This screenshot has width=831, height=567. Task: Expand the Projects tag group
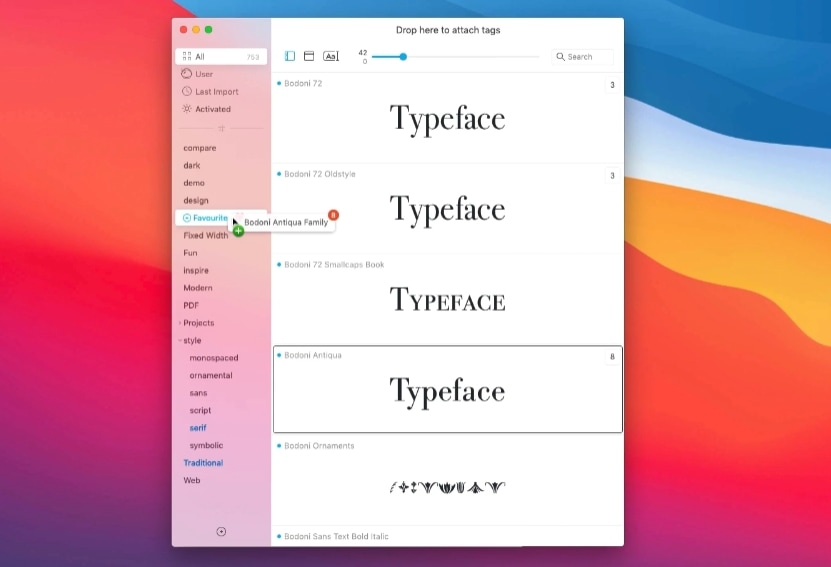180,323
